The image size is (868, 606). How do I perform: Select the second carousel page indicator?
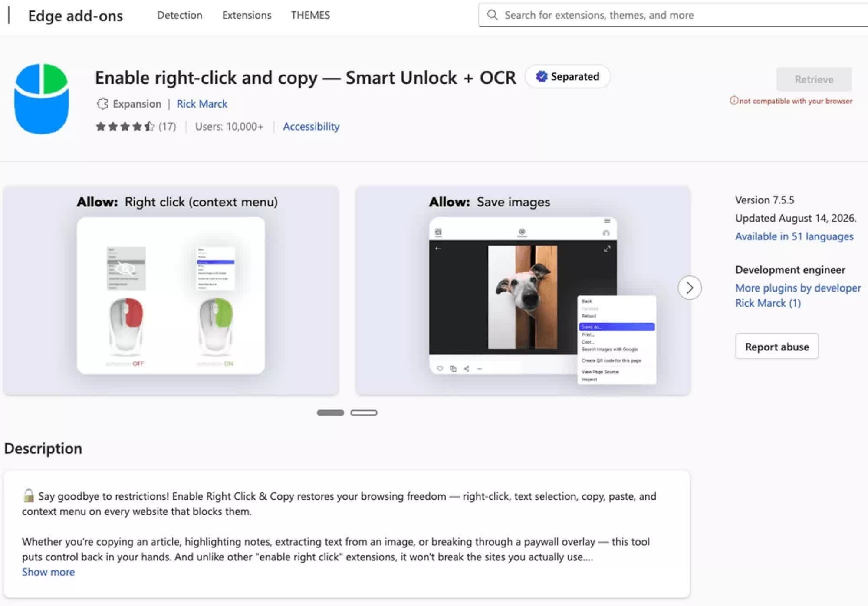[364, 413]
